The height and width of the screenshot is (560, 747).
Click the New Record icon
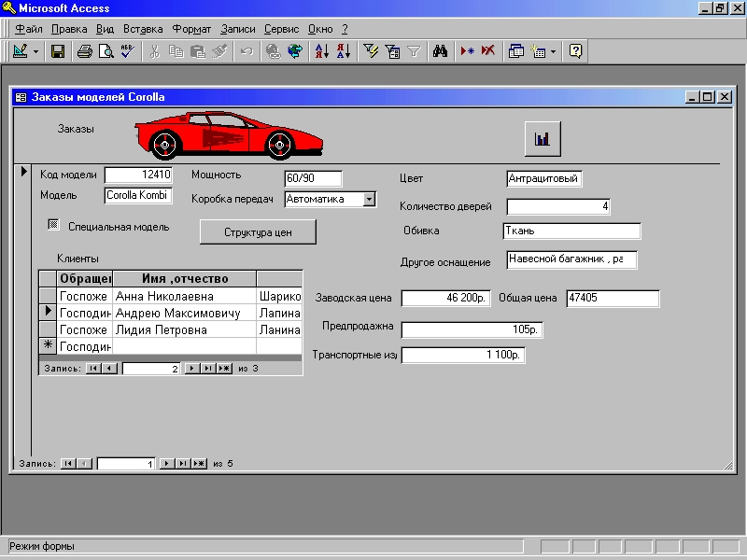467,51
